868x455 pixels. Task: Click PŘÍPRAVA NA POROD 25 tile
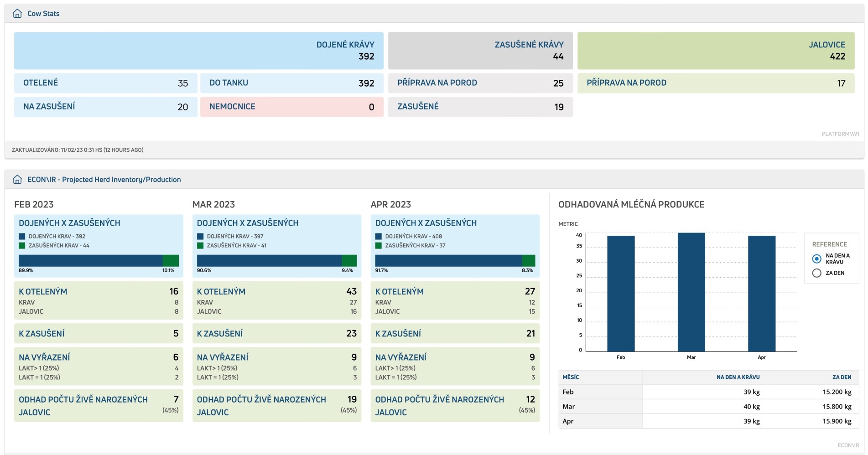coord(480,83)
